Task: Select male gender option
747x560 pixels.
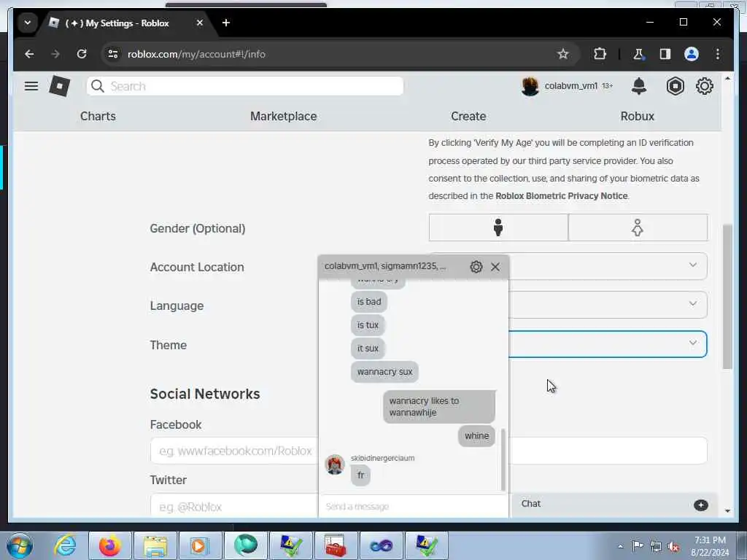Action: [498, 227]
